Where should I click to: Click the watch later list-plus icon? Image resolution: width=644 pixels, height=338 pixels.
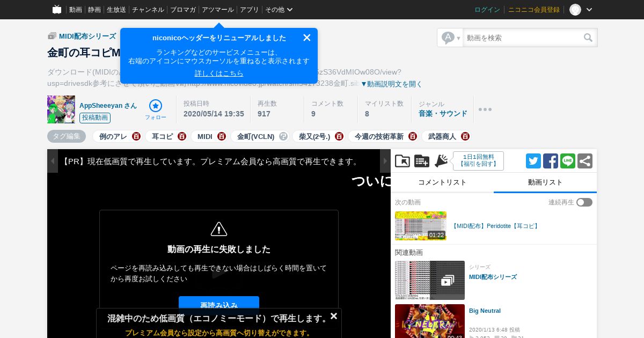click(x=422, y=161)
